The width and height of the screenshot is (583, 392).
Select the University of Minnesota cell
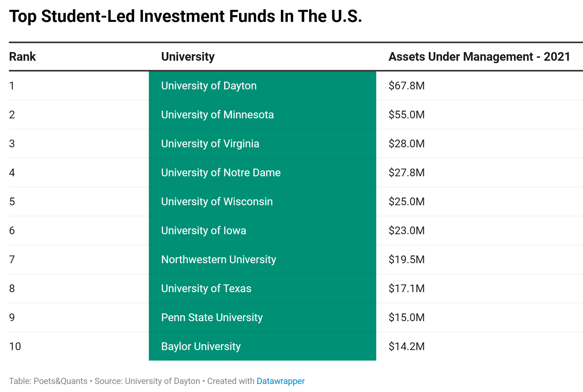point(217,115)
